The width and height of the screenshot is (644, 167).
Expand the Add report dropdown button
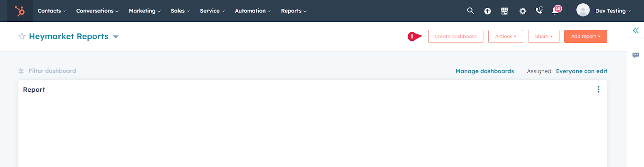point(586,36)
